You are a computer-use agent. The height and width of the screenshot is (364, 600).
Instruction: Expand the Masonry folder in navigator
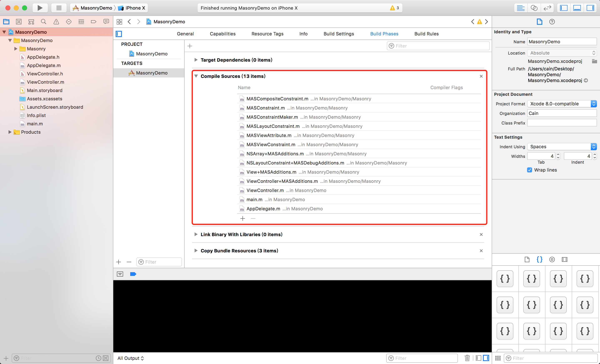(16, 49)
